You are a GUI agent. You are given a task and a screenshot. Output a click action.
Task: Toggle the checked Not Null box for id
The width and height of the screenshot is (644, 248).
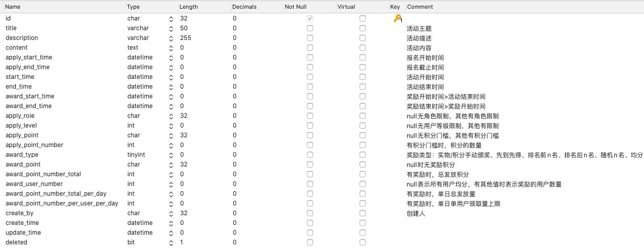tap(309, 18)
